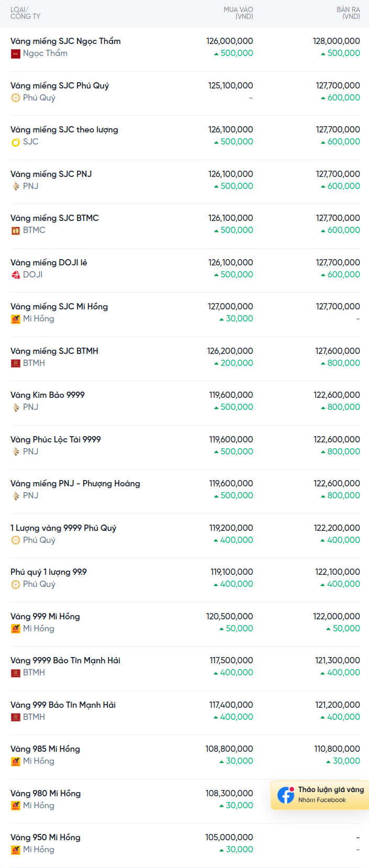Click Vàng 9999 Bảo Tín Mạnh Hải title
Screen dimensions: 369x868
pos(65,661)
